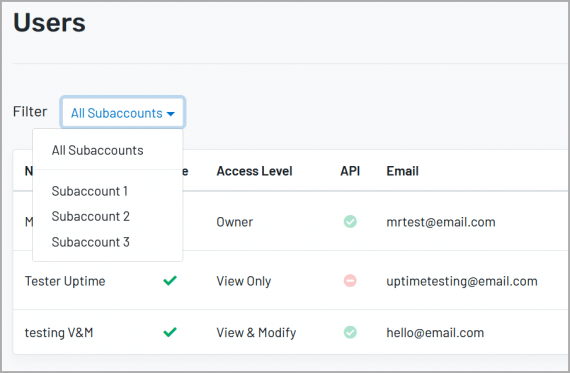Viewport: 570px width, 373px height.
Task: Click the mrtest@email.com email address
Action: click(441, 222)
